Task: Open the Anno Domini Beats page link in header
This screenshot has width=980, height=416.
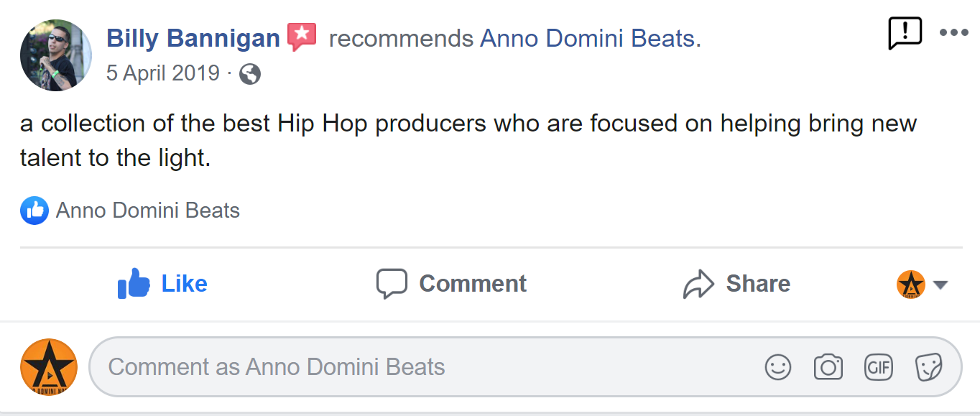Action: coord(588,38)
